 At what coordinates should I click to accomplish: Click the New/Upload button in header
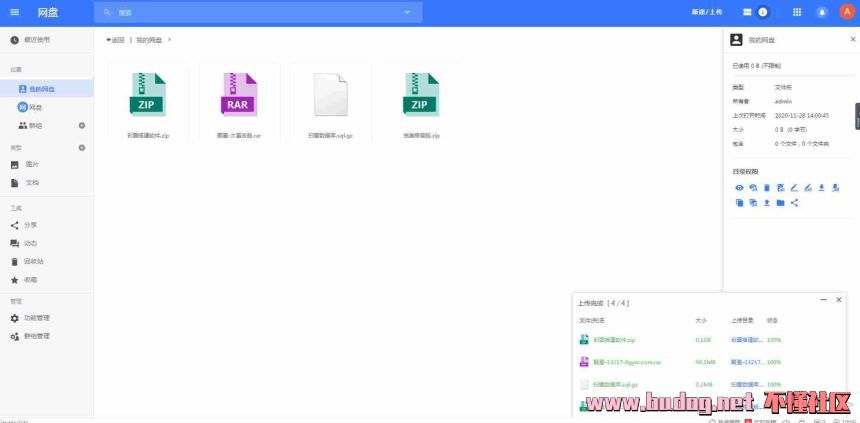(706, 12)
